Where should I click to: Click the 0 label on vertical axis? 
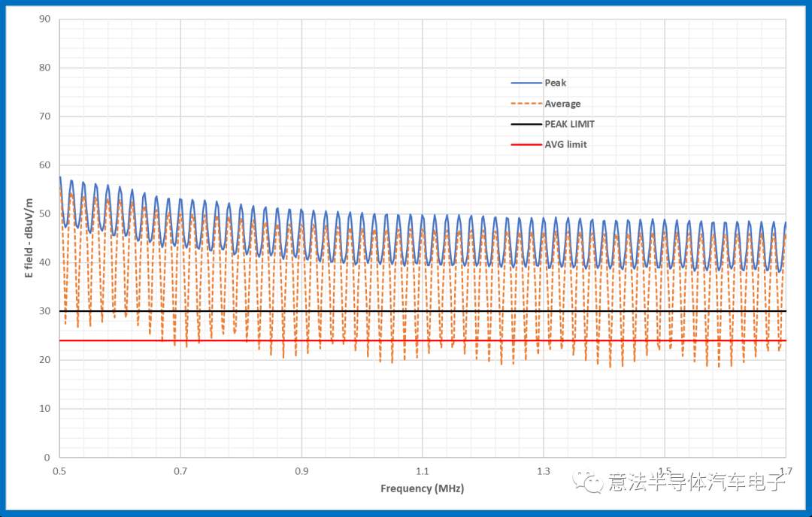47,457
